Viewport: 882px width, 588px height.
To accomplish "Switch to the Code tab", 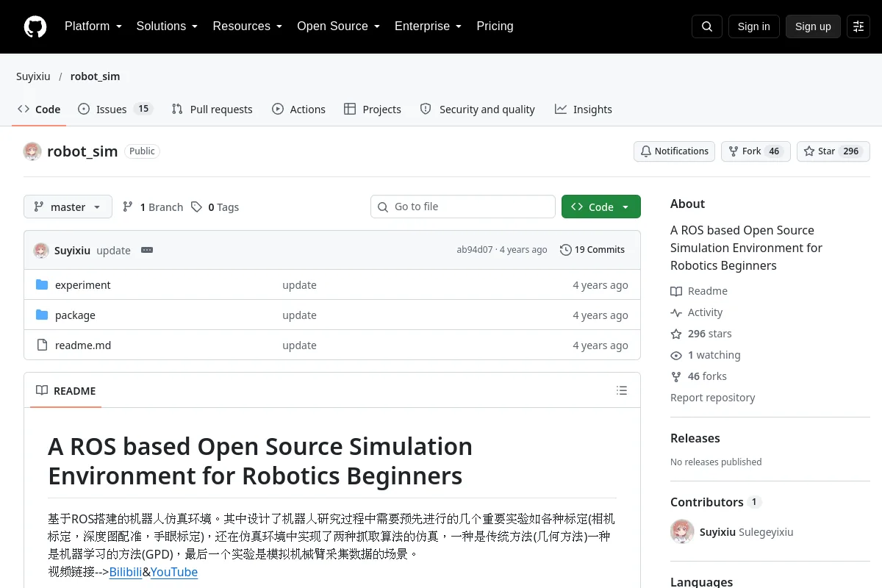I will (x=39, y=110).
